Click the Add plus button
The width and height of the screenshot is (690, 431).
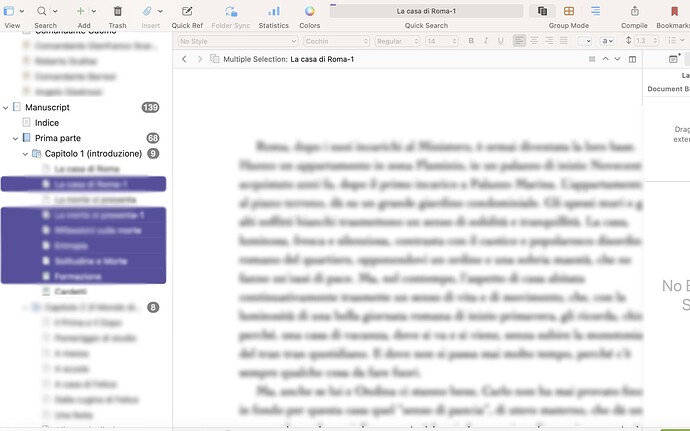point(81,11)
